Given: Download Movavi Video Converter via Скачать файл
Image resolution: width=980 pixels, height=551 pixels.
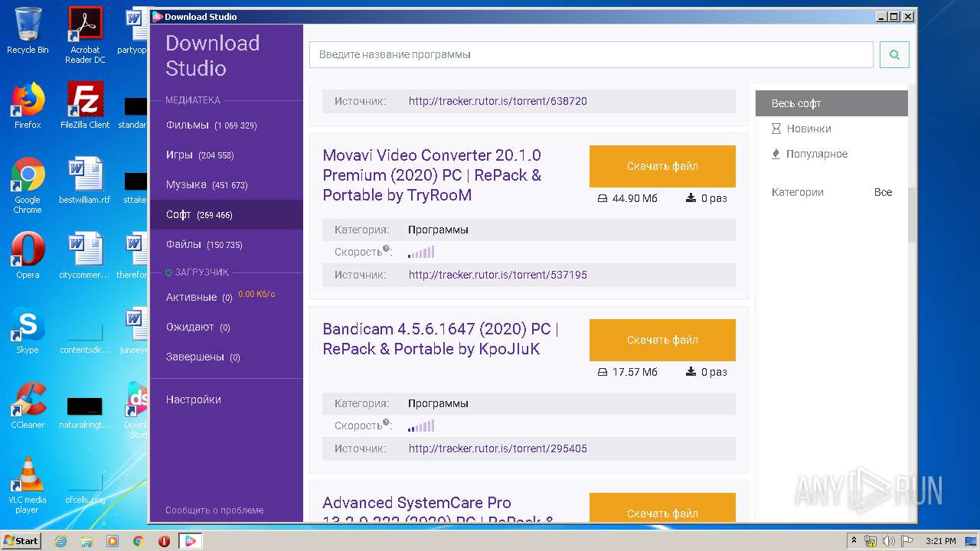Looking at the screenshot, I should click(662, 166).
